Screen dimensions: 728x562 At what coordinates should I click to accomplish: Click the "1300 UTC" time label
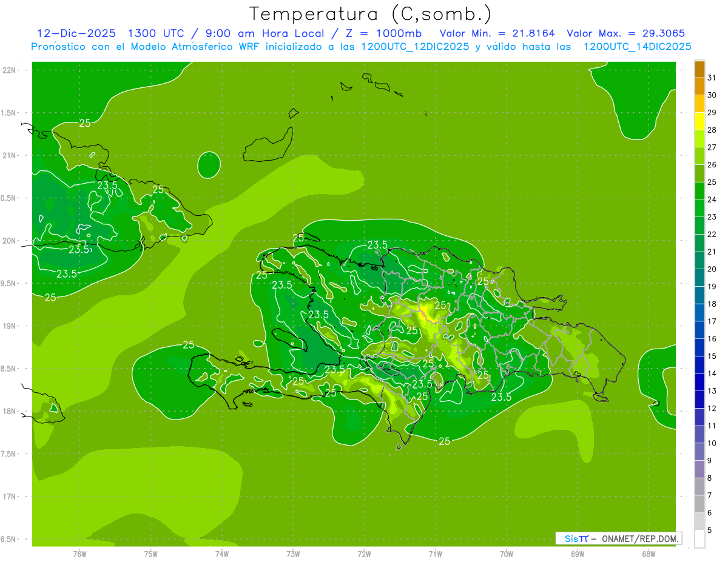pos(157,33)
